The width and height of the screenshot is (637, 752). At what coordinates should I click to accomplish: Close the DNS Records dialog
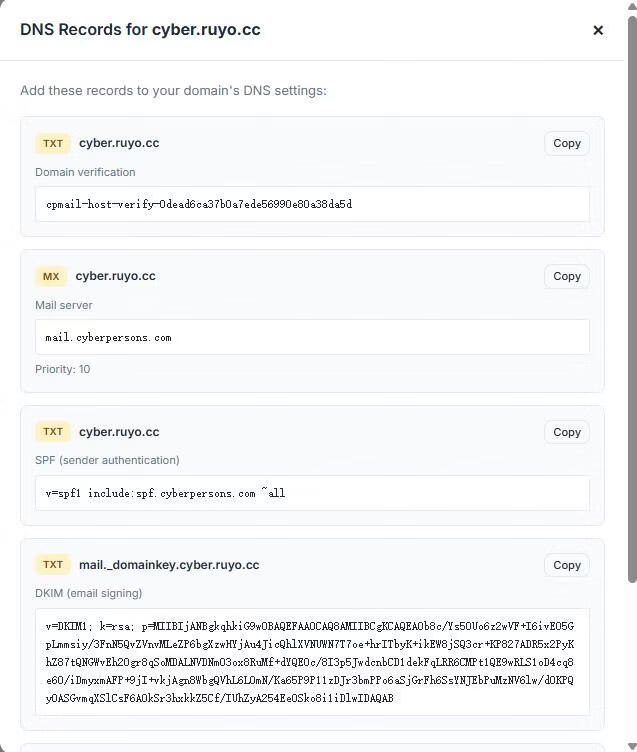[598, 30]
